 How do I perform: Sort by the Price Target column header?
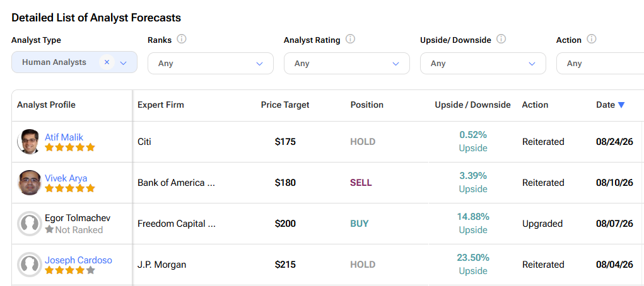[x=285, y=105]
